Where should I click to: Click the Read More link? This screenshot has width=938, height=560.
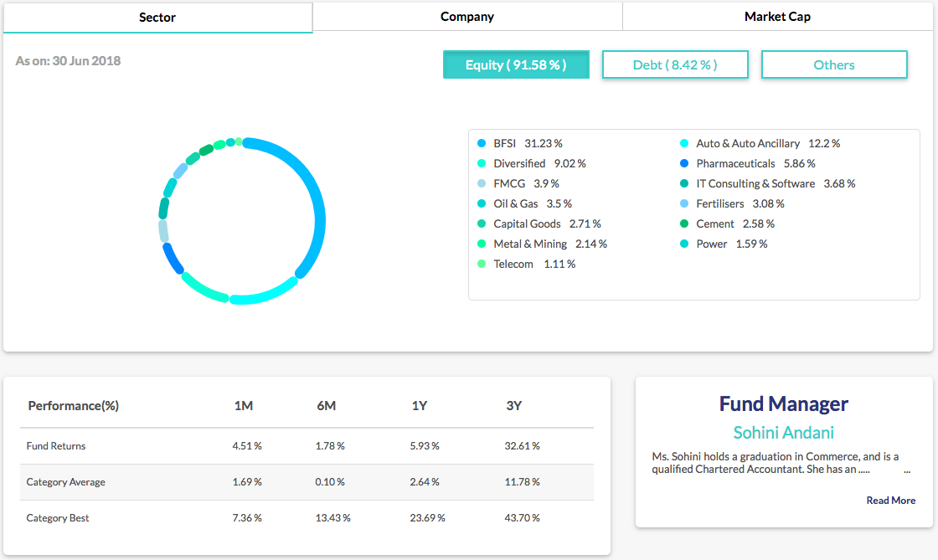890,500
